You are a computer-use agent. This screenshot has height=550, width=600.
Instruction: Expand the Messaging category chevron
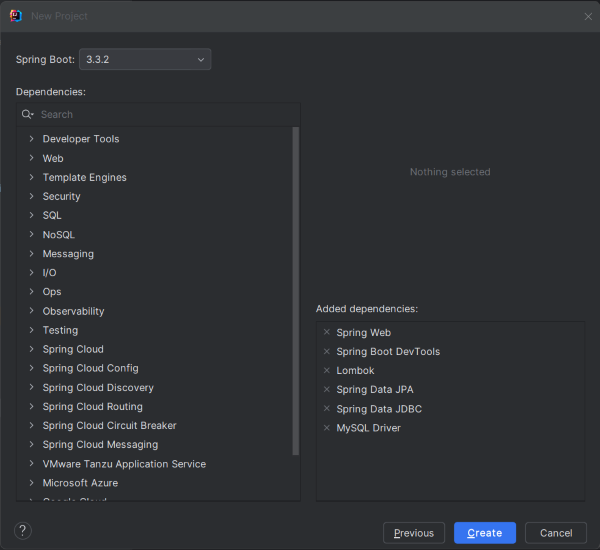pyautogui.click(x=31, y=253)
